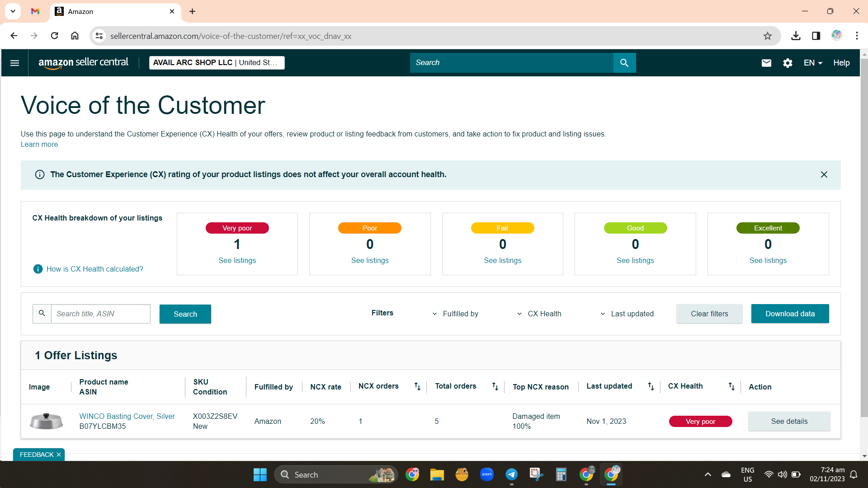Open Zoom from taskbar

pos(486,474)
